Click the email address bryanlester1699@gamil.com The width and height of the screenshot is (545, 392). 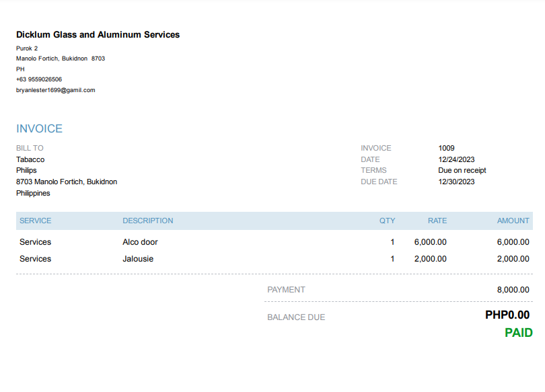tap(55, 89)
